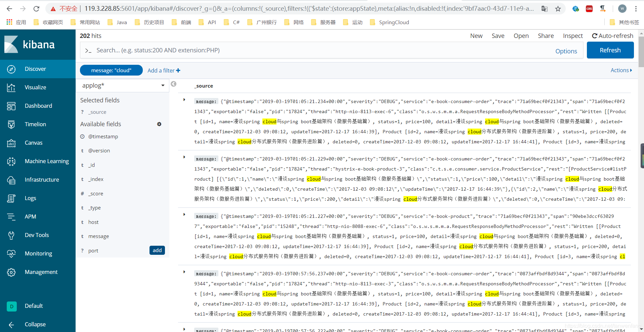Select the _source selected field
The height and width of the screenshot is (332, 644).
[x=97, y=112]
